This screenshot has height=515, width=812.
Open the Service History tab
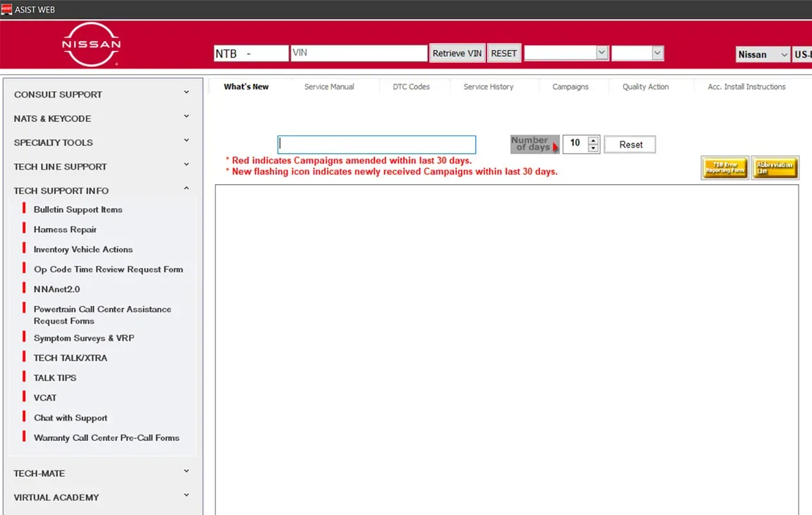coord(488,87)
